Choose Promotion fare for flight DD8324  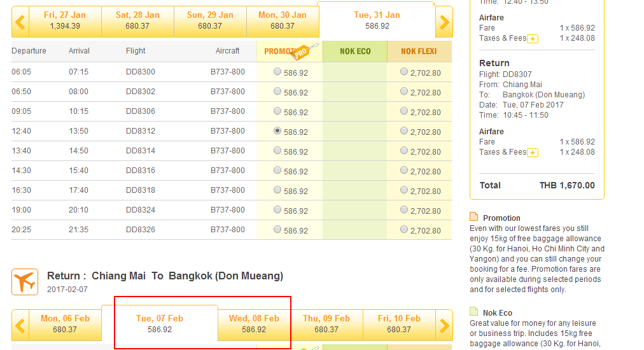pyautogui.click(x=277, y=209)
